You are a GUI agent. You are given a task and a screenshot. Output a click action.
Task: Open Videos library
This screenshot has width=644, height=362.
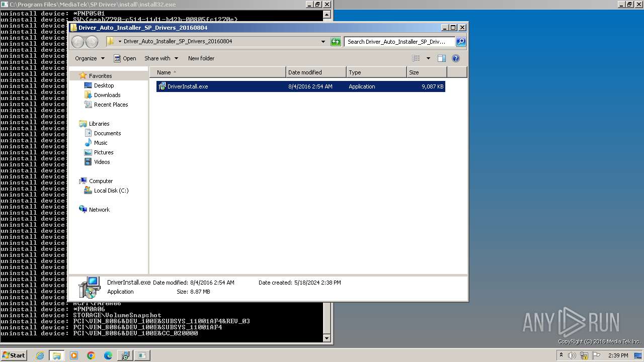click(x=102, y=162)
